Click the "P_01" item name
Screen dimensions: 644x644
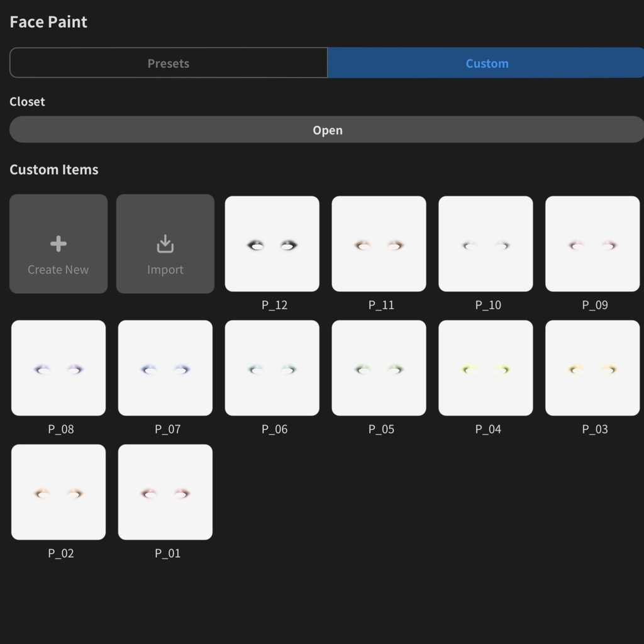click(167, 553)
